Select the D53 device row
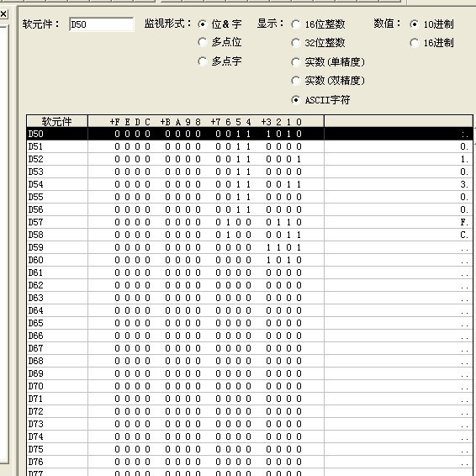 point(250,172)
